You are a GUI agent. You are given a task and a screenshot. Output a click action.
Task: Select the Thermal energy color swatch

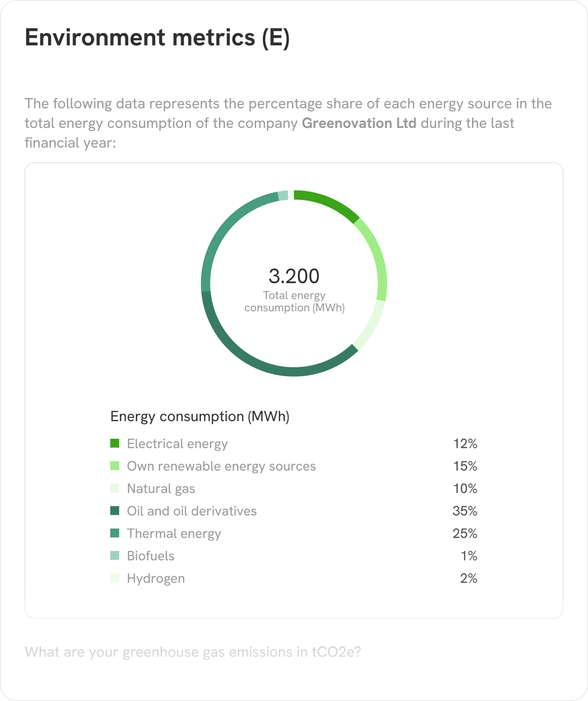click(115, 533)
